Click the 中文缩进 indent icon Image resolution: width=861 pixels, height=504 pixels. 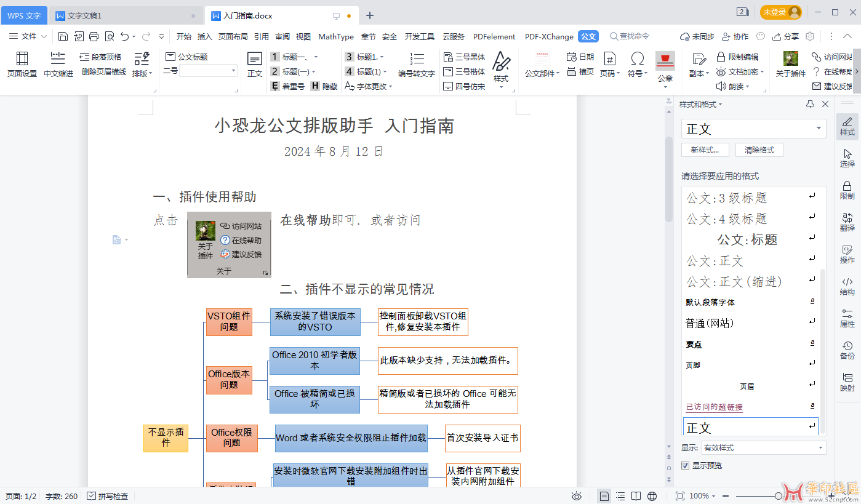point(58,65)
